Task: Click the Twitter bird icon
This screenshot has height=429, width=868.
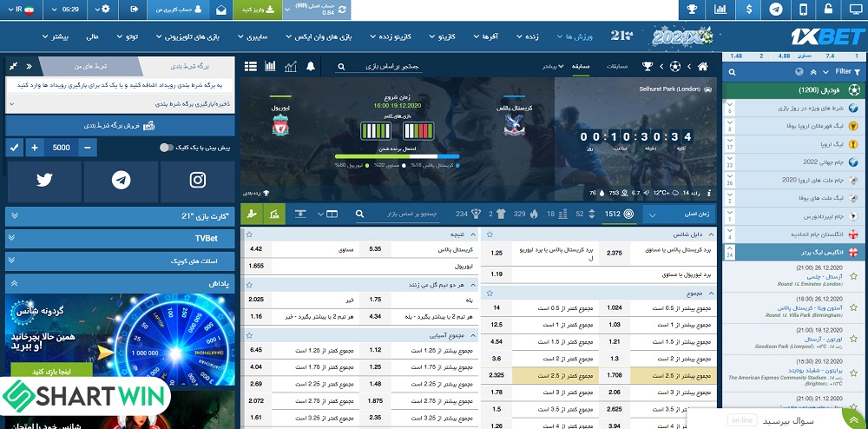Action: (44, 180)
